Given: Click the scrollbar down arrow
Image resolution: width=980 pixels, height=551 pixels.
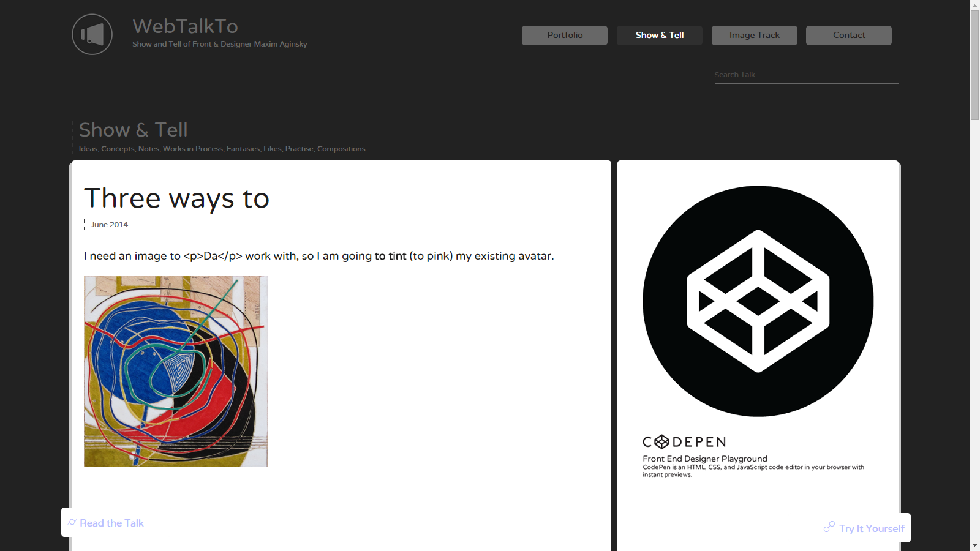Looking at the screenshot, I should [974, 545].
